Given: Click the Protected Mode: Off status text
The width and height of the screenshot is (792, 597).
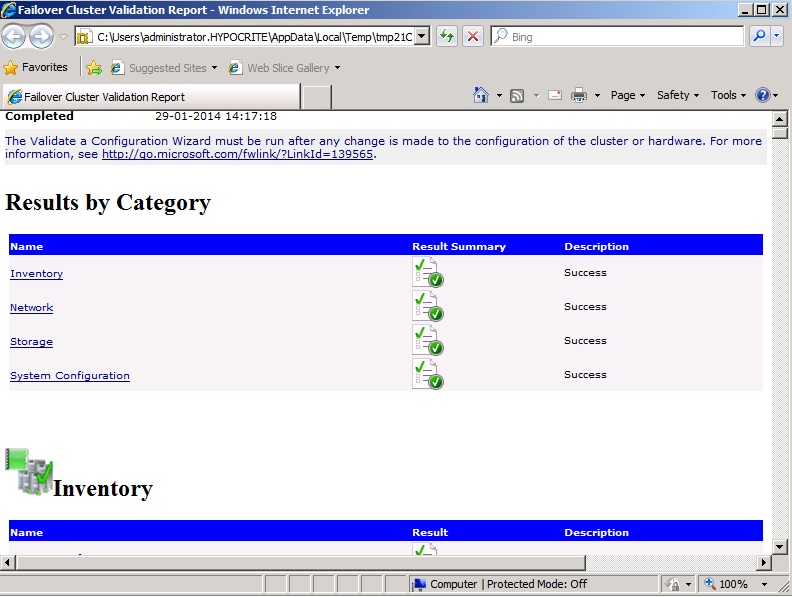Looking at the screenshot, I should click(x=537, y=584).
